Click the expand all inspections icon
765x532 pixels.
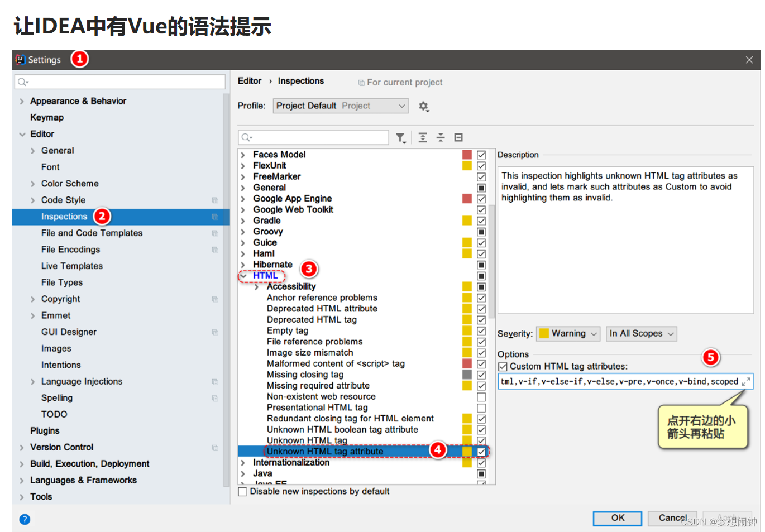[x=423, y=137]
